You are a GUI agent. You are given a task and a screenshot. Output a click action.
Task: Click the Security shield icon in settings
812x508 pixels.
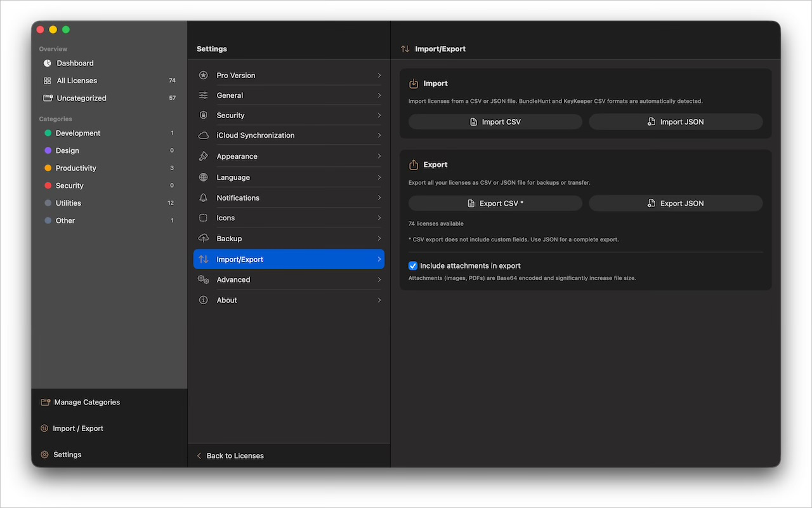[203, 115]
